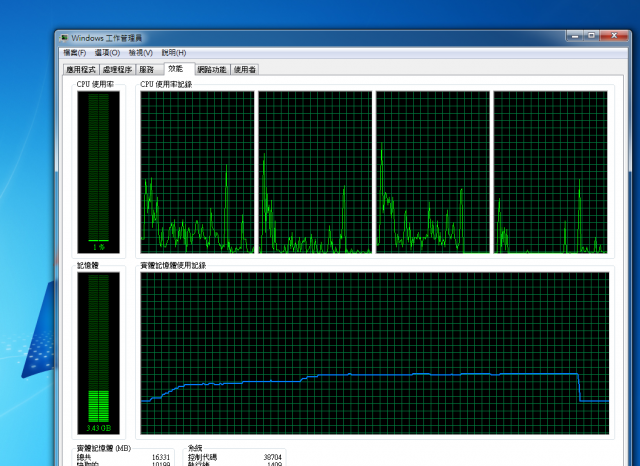Click the second CPU core history graph
640x466 pixels.
pos(315,172)
